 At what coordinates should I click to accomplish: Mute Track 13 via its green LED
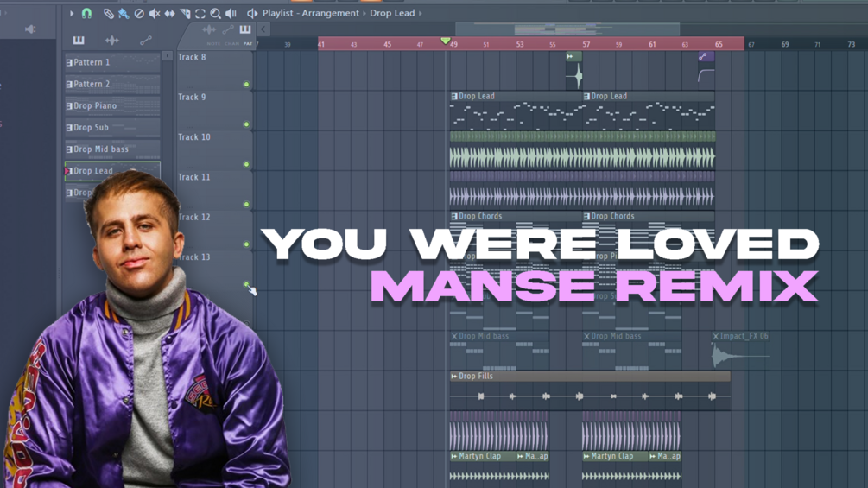click(x=246, y=284)
